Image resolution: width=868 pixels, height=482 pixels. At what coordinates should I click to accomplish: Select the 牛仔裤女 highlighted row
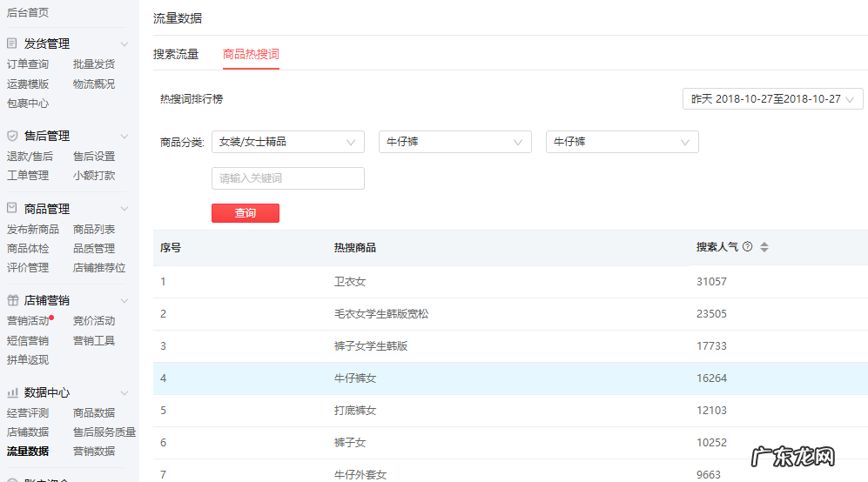tap(510, 378)
